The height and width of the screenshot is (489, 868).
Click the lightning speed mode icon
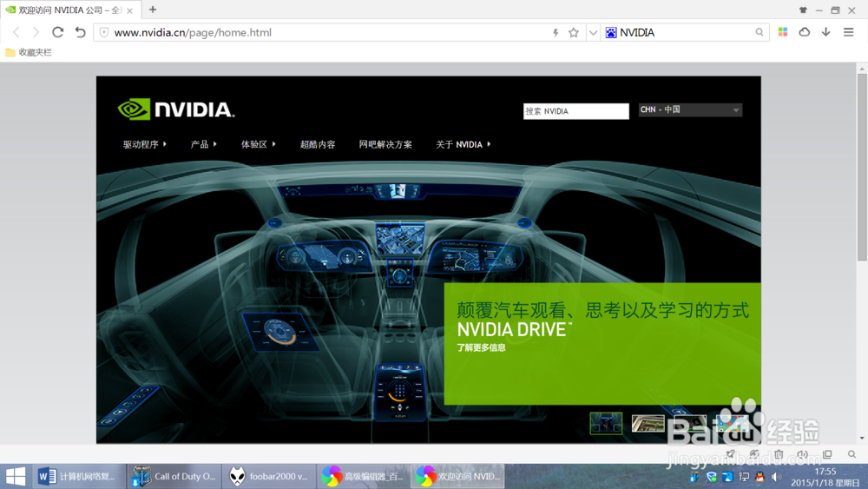coord(556,33)
